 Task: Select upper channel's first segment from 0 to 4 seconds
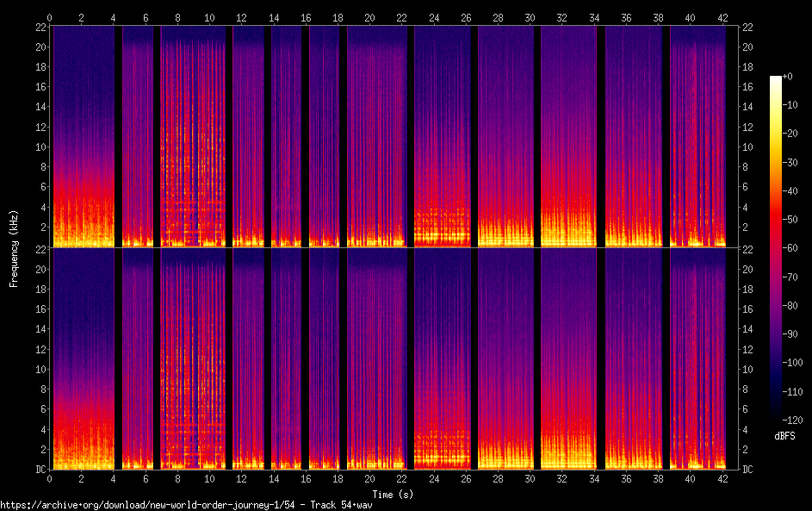point(83,136)
